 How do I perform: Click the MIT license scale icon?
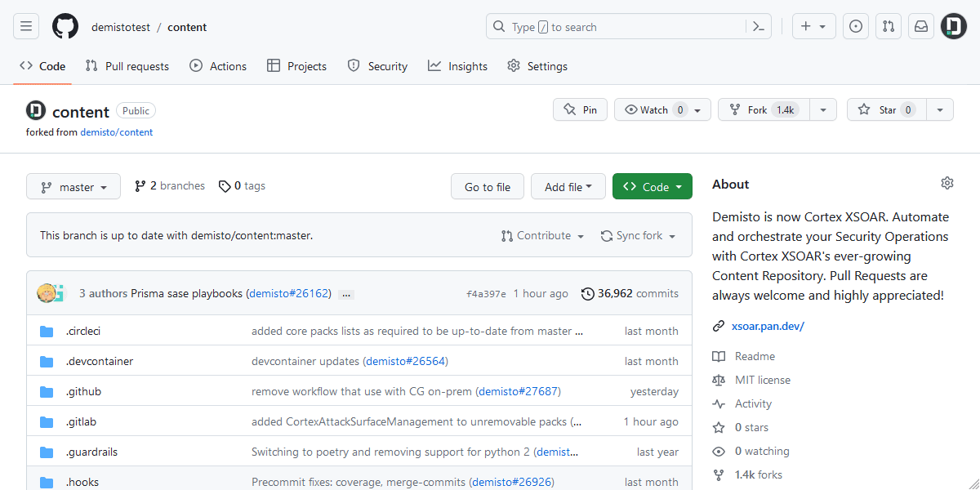[x=719, y=380]
